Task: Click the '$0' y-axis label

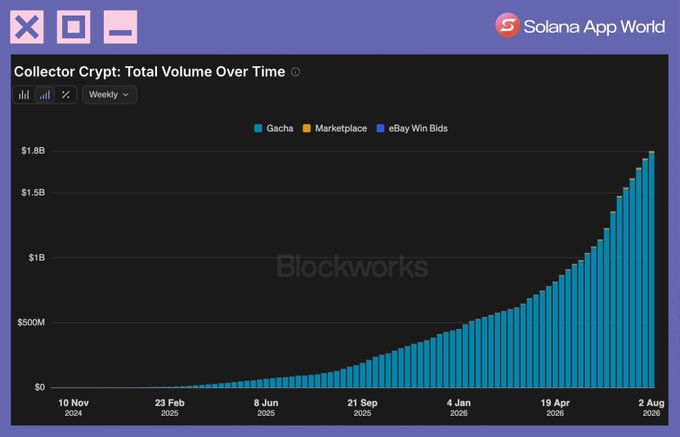Action: click(40, 387)
